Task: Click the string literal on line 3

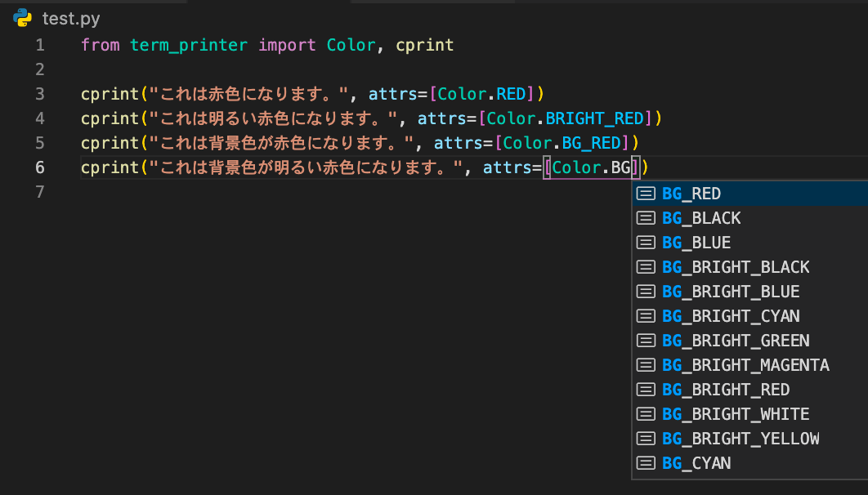Action: pos(247,94)
